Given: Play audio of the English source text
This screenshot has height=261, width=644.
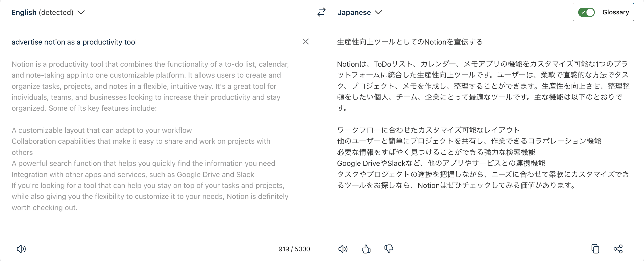Looking at the screenshot, I should pos(21,249).
